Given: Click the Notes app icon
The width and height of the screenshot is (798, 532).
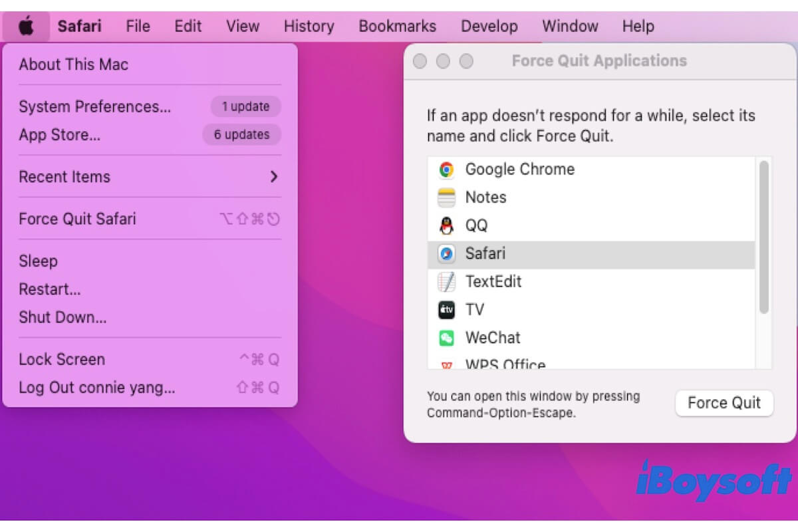Looking at the screenshot, I should [446, 198].
